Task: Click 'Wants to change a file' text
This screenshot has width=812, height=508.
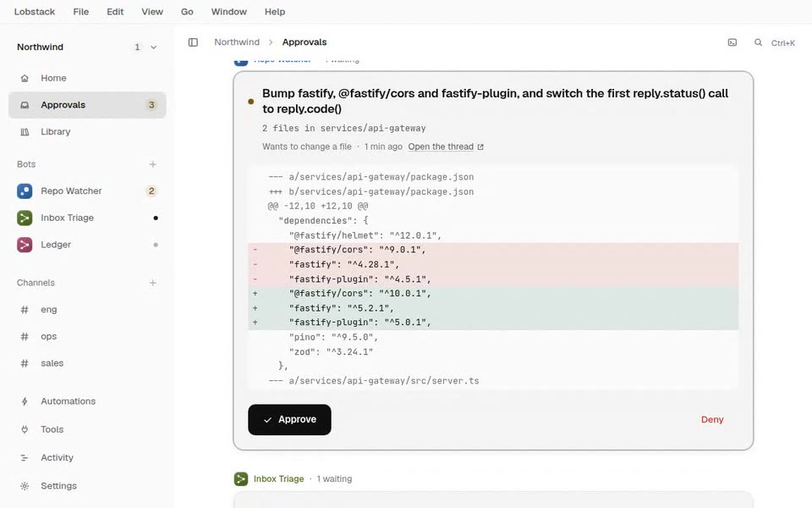Action: coord(306,146)
